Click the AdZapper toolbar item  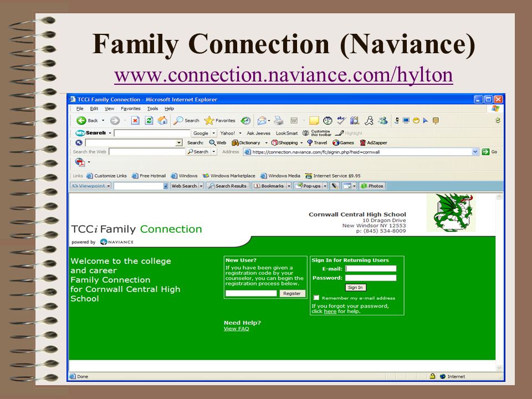pyautogui.click(x=374, y=143)
